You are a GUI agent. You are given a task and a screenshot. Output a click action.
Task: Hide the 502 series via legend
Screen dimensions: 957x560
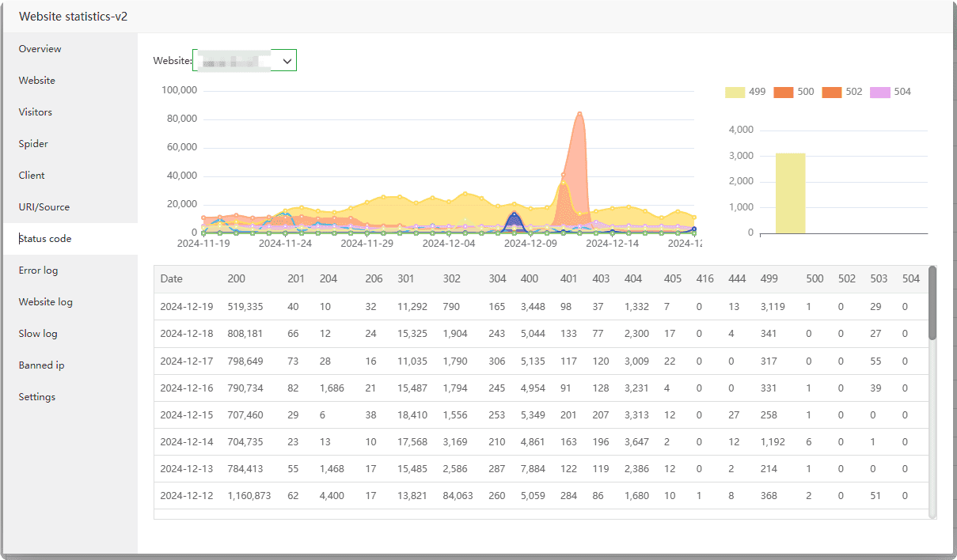[x=842, y=92]
